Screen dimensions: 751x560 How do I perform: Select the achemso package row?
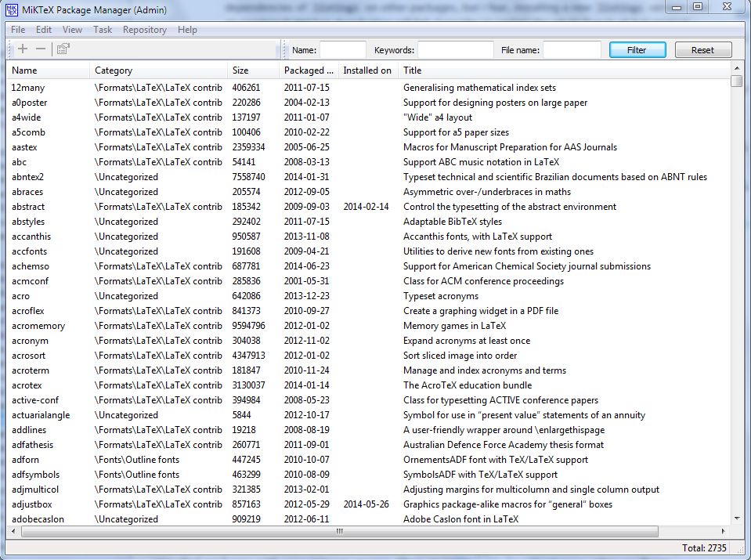pos(369,266)
